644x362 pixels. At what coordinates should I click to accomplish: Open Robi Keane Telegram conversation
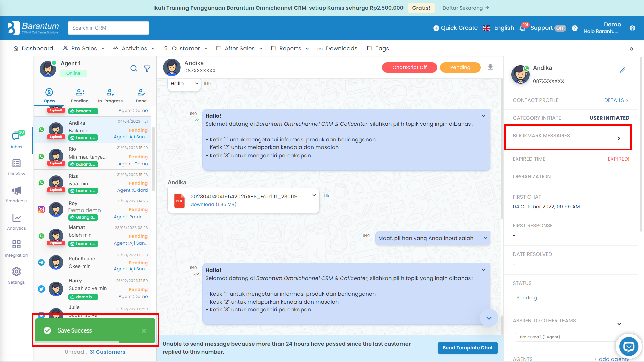pos(92,262)
